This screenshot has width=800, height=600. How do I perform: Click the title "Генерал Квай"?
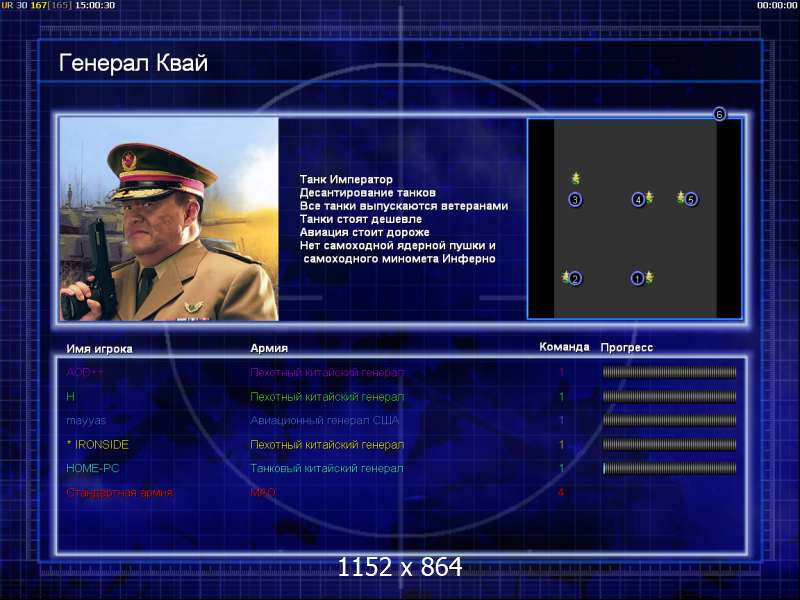[x=133, y=63]
